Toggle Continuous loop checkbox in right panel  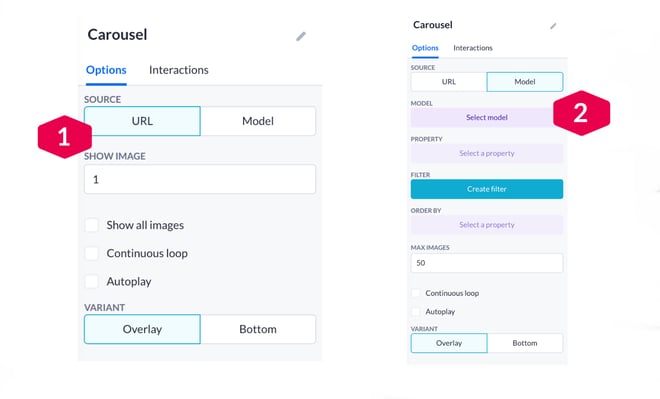415,293
